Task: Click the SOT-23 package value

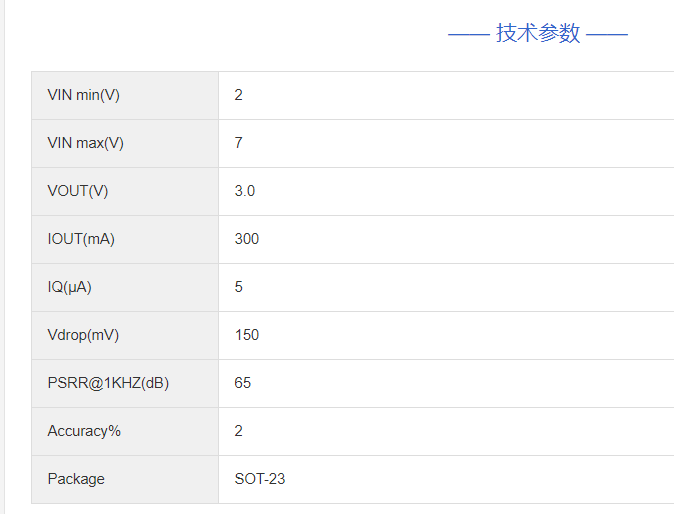Action: click(260, 479)
